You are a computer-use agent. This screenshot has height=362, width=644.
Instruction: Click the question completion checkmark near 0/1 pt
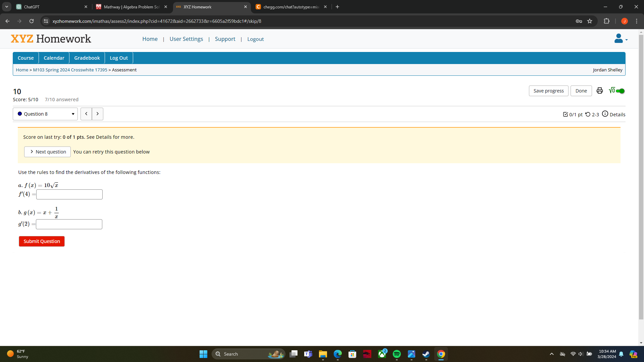pyautogui.click(x=565, y=114)
